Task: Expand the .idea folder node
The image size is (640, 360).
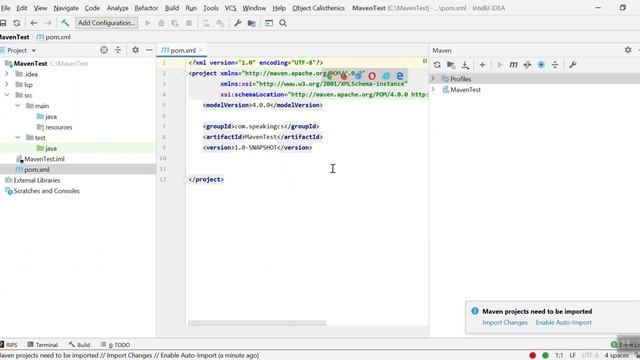Action: [7, 74]
